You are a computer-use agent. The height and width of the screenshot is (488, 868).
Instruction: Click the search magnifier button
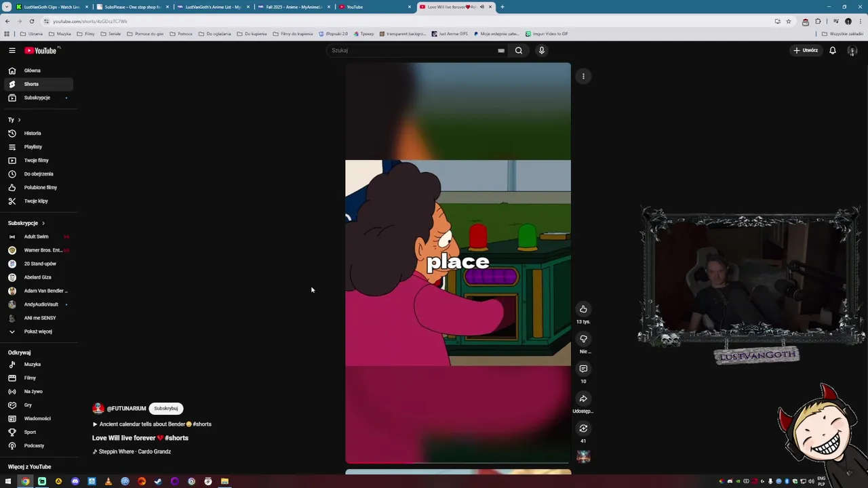pos(519,50)
